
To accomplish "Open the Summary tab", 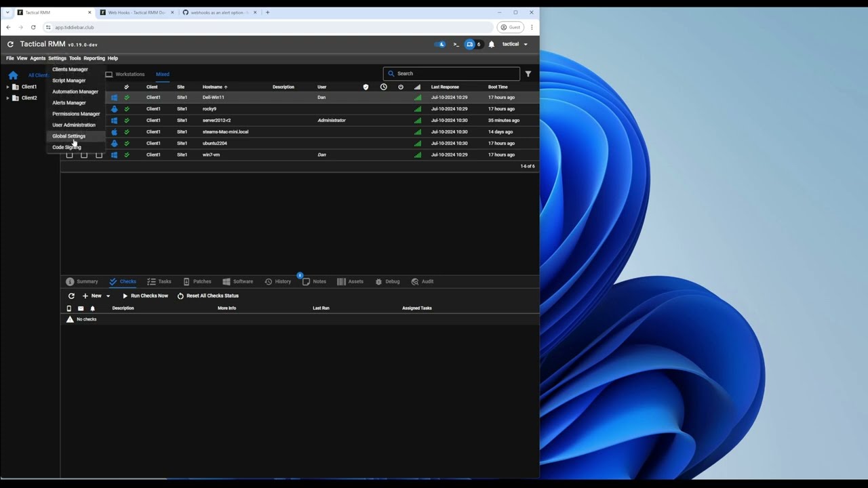I will coord(82,281).
